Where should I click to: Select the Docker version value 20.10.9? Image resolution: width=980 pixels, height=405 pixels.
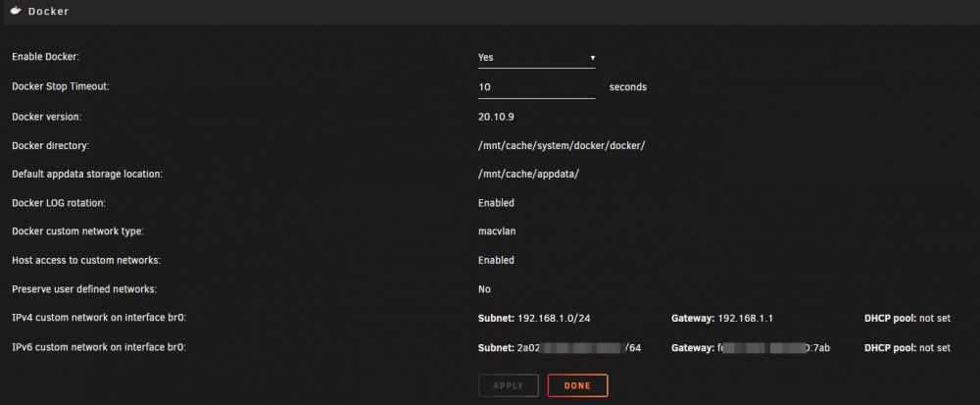[x=496, y=117]
